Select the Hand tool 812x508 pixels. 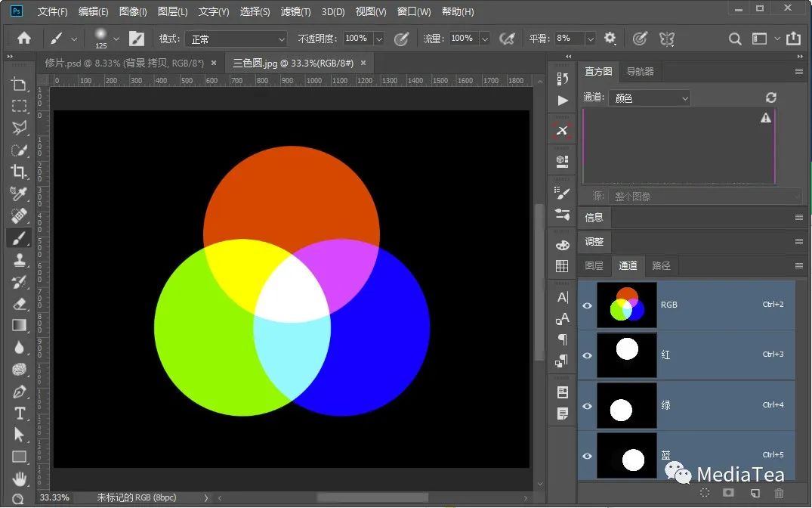pos(19,479)
